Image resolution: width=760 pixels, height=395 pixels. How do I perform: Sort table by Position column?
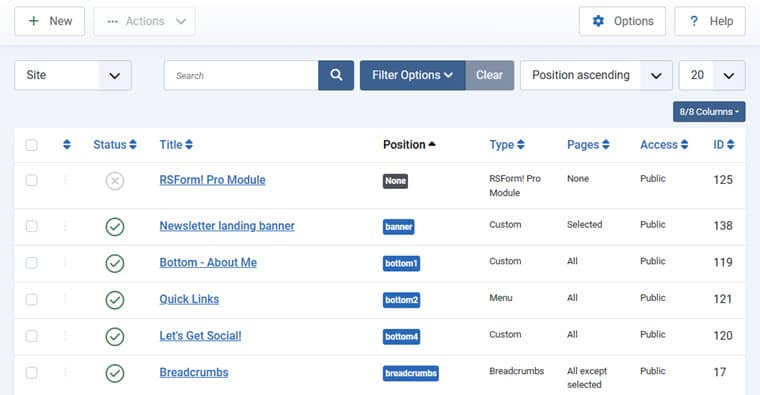click(x=409, y=144)
